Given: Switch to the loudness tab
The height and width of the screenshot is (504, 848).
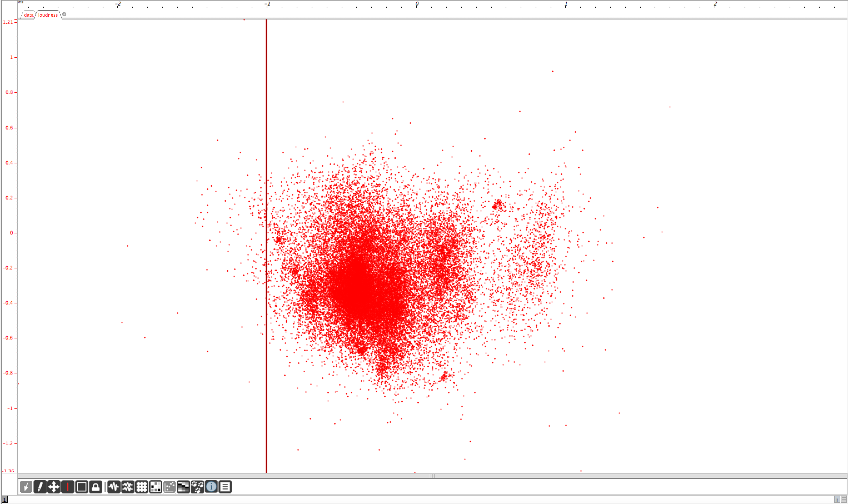Looking at the screenshot, I should click(48, 15).
